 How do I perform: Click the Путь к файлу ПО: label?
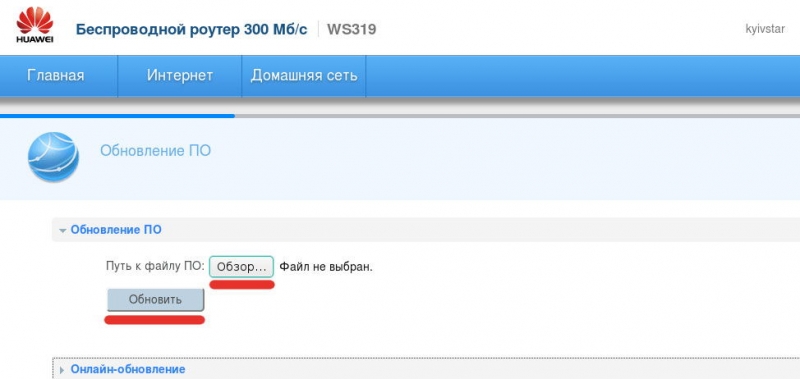(x=155, y=266)
